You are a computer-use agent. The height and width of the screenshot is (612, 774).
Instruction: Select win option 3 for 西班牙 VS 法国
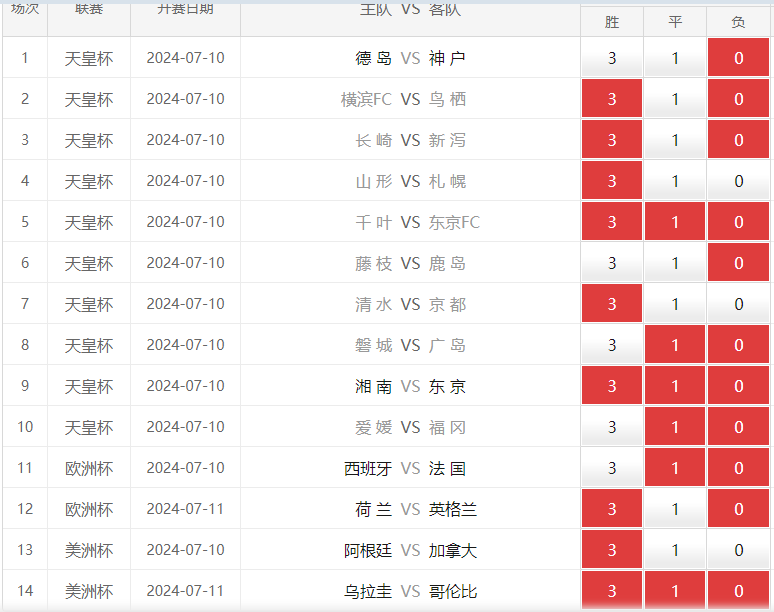[x=612, y=468]
